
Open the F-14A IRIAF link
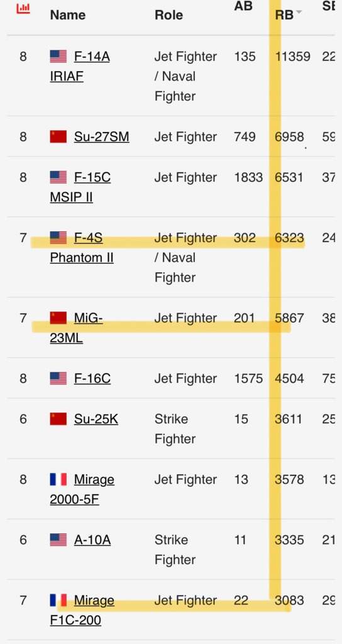80,66
